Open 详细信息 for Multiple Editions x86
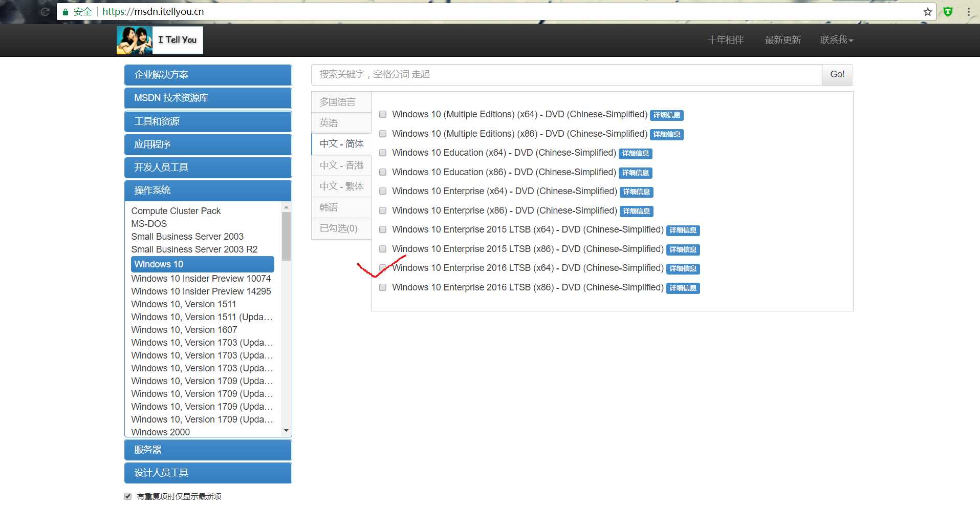Viewport: 980px width, 505px height. pos(667,134)
